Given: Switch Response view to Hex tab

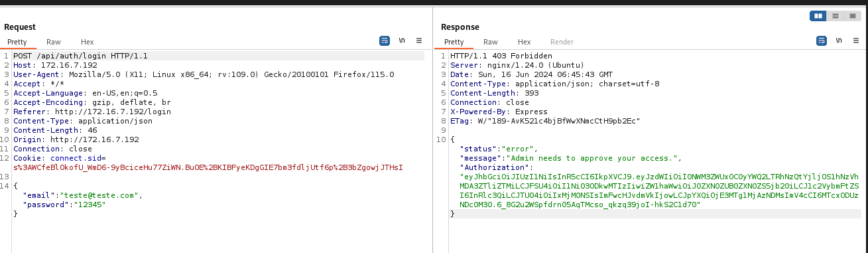Looking at the screenshot, I should (x=524, y=42).
